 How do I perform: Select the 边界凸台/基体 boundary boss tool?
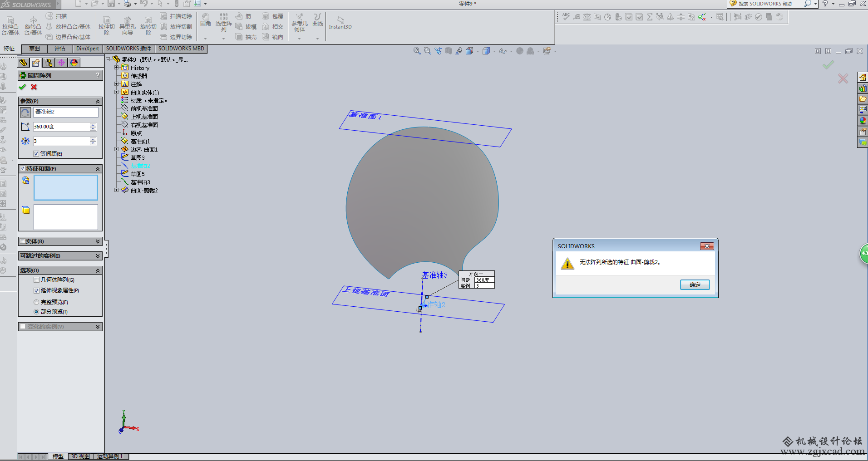tap(68, 37)
